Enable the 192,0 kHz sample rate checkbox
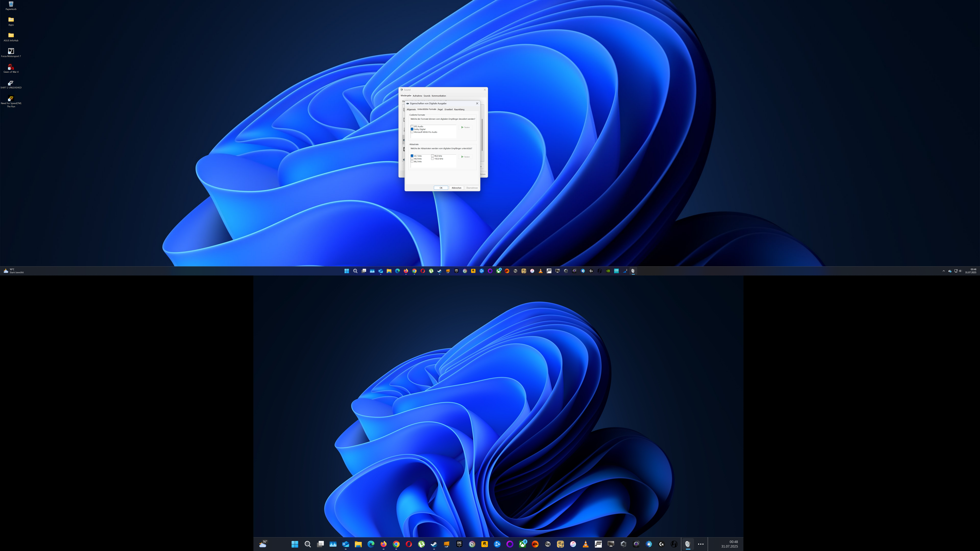The height and width of the screenshot is (551, 980). click(x=433, y=159)
